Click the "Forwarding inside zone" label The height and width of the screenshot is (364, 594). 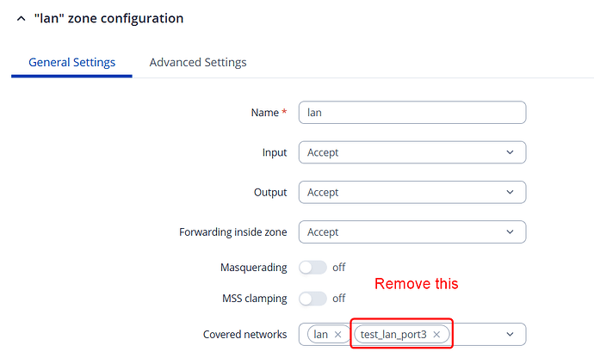(x=232, y=232)
